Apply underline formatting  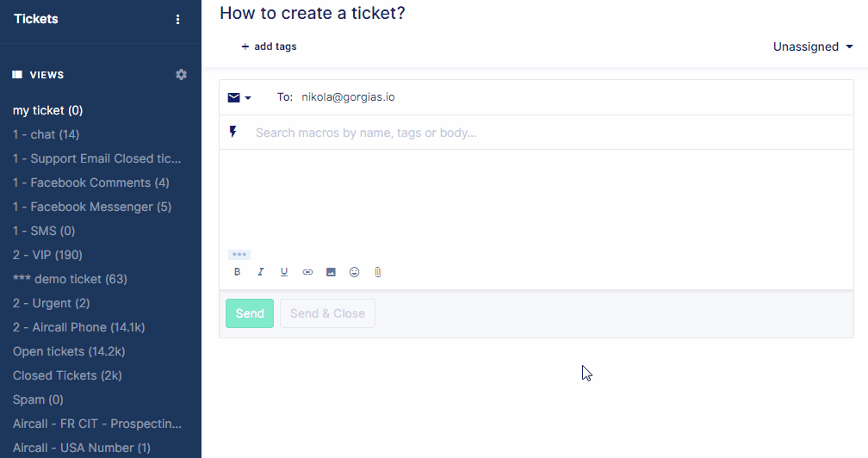pos(284,272)
